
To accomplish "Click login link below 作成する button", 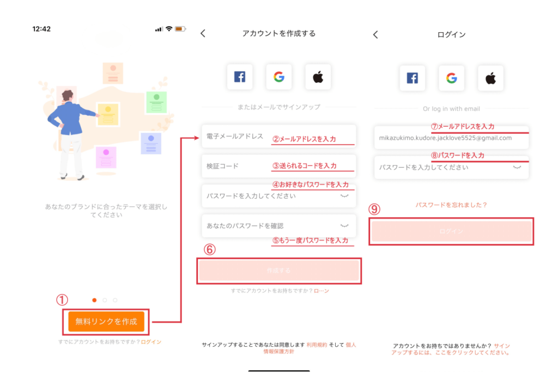I will [x=322, y=291].
